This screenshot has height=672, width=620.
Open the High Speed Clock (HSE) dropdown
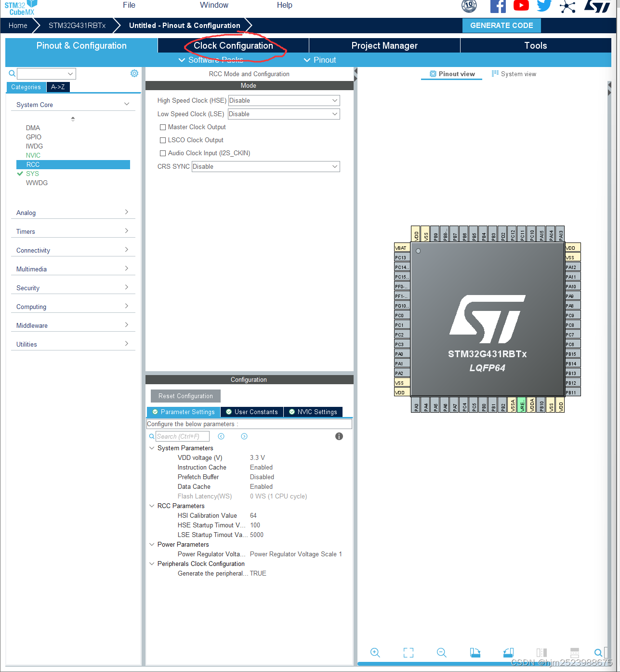coord(334,100)
